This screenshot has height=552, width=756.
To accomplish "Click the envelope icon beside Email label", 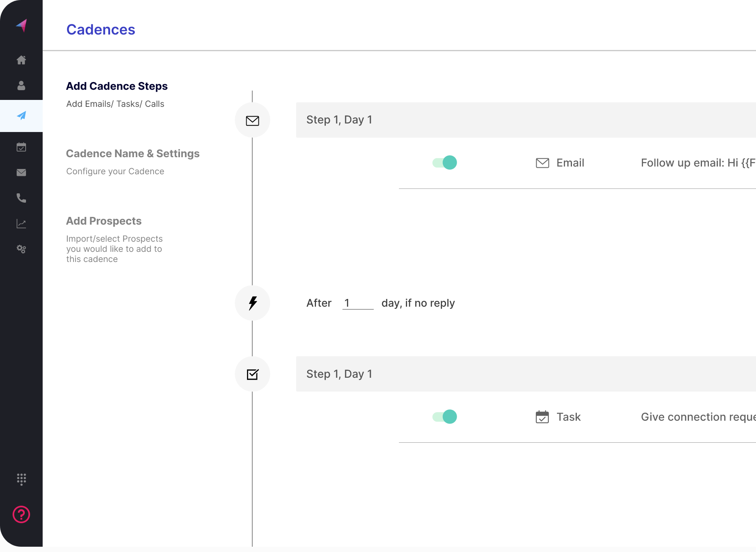I will pyautogui.click(x=542, y=163).
